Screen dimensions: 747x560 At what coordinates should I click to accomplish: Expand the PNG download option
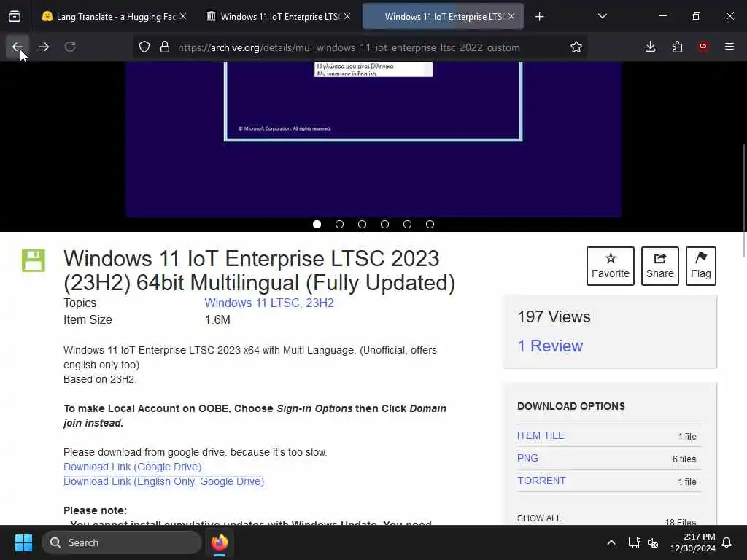[x=528, y=458]
